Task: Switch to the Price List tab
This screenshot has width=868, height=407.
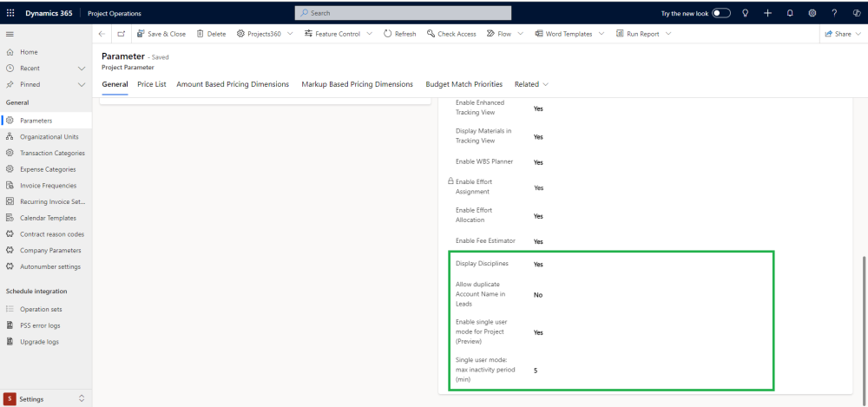Action: (x=152, y=84)
